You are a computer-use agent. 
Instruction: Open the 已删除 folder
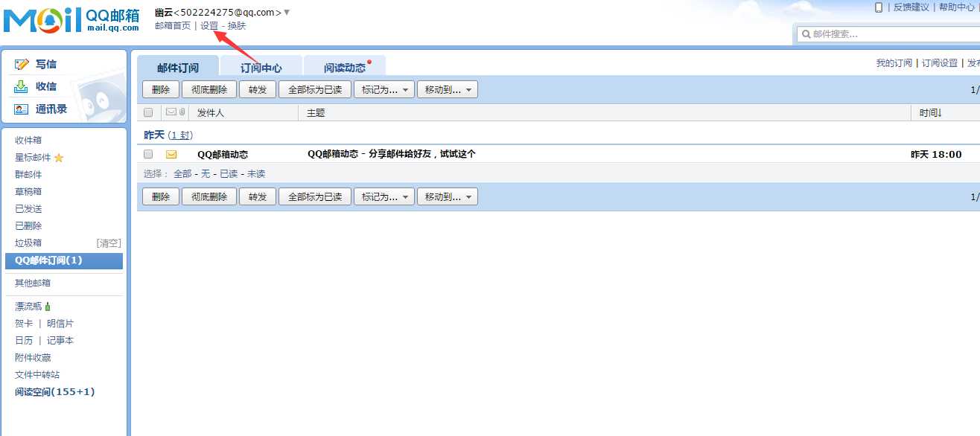[28, 226]
